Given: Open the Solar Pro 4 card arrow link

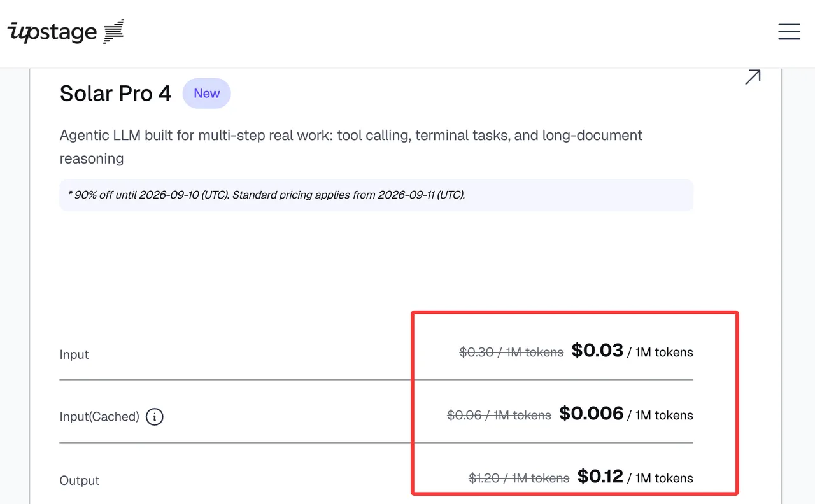Looking at the screenshot, I should [x=753, y=78].
